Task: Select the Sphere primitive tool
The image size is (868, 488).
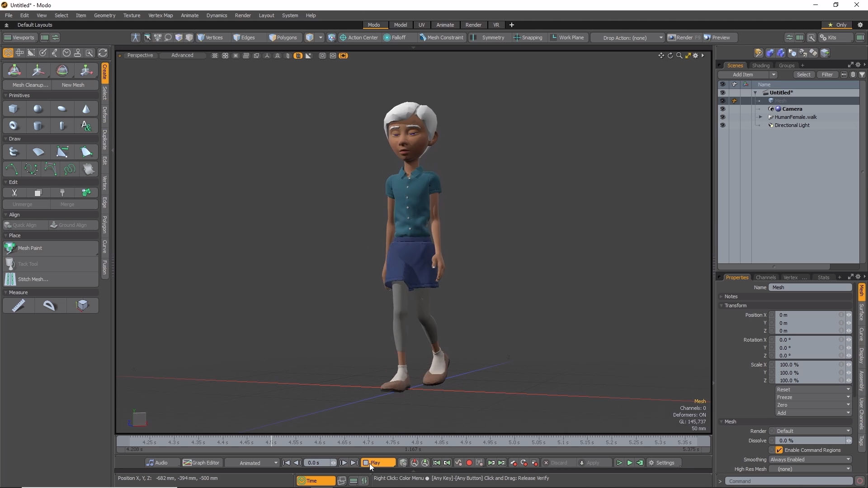Action: tap(38, 109)
